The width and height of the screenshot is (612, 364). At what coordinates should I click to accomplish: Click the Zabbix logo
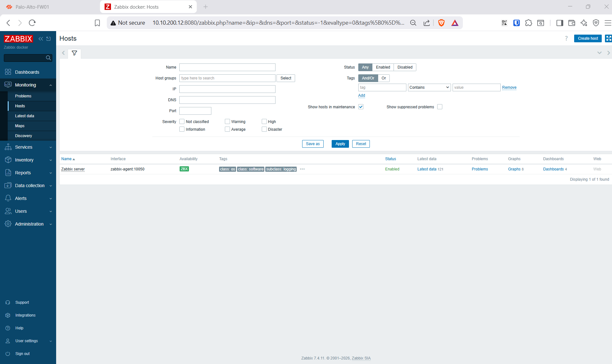[18, 39]
